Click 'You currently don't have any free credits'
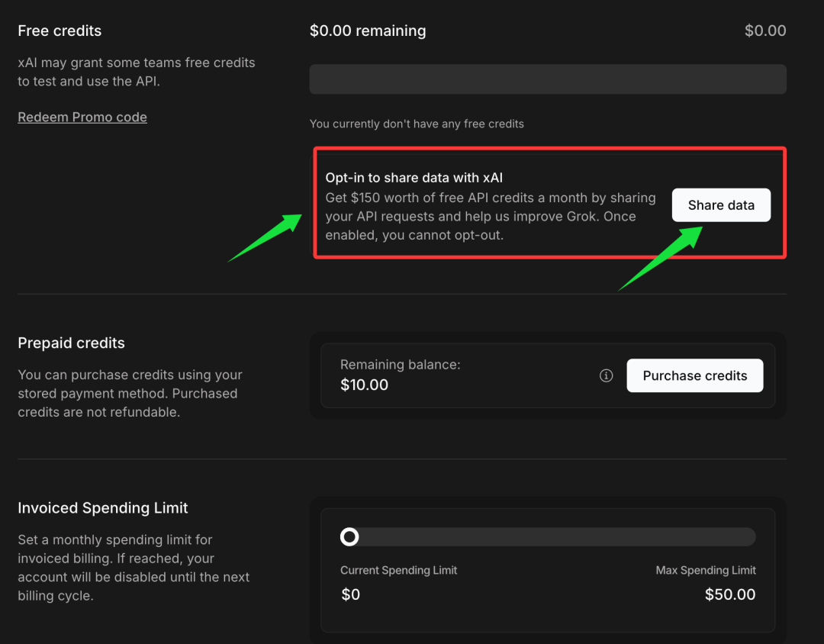Screen dimensions: 824x644 417,124
